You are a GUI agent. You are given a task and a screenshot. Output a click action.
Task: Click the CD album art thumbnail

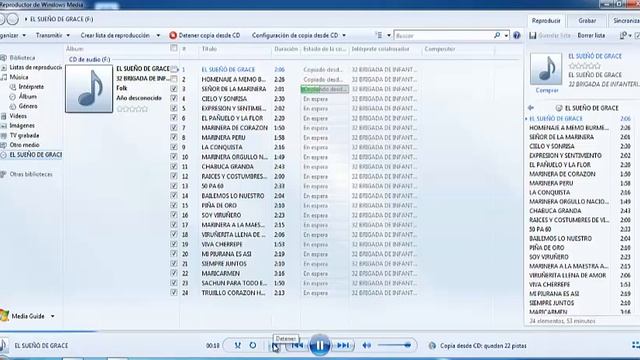point(89,89)
